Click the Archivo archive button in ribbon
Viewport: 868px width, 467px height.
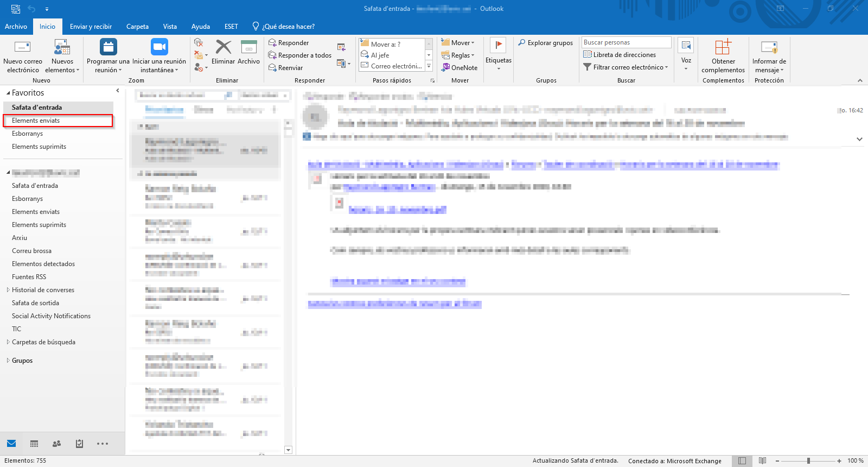248,47
